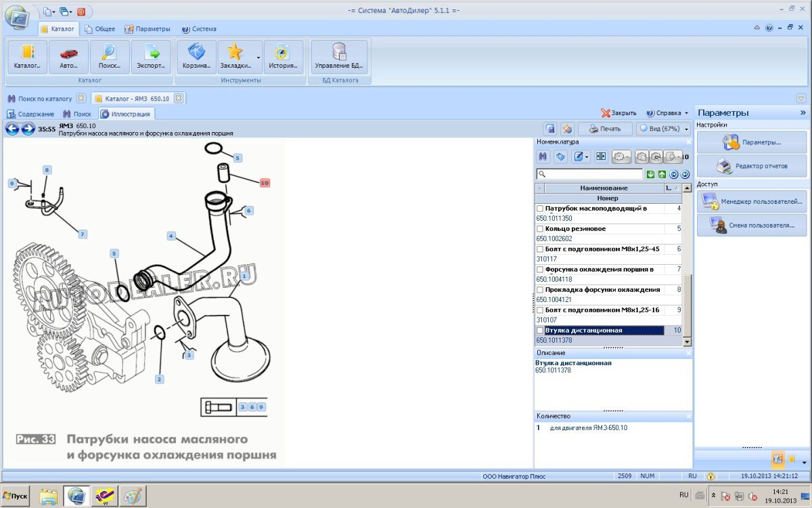Click binoculars icon in Номенклатура toolbar
This screenshot has width=812, height=508.
coord(543,156)
